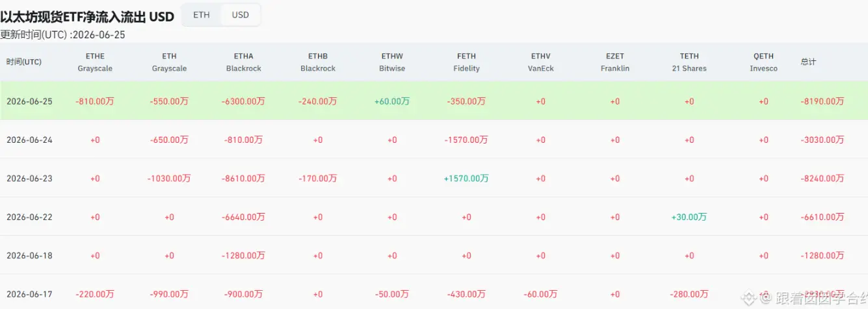The image size is (868, 309).
Task: Click the +30.00万 TETH inflow value
Action: click(x=689, y=217)
